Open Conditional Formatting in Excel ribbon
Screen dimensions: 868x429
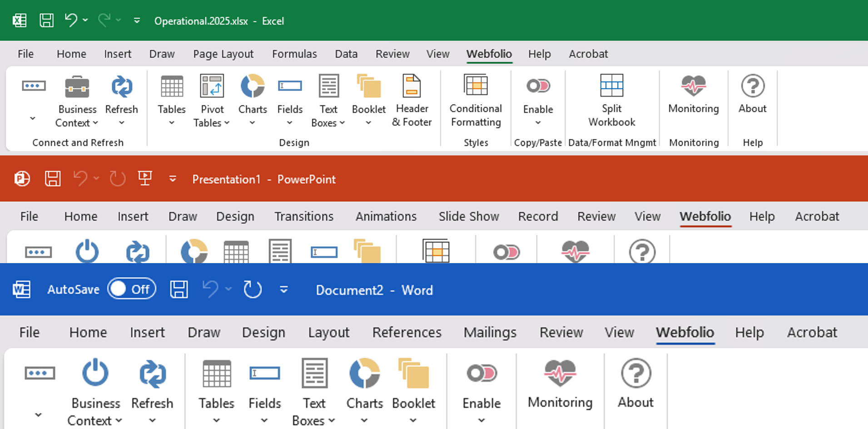tap(476, 101)
